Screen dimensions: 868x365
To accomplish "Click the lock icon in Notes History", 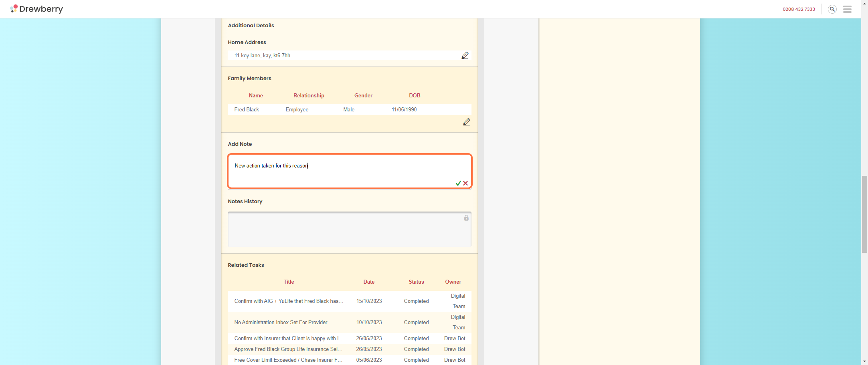I will coord(466,218).
